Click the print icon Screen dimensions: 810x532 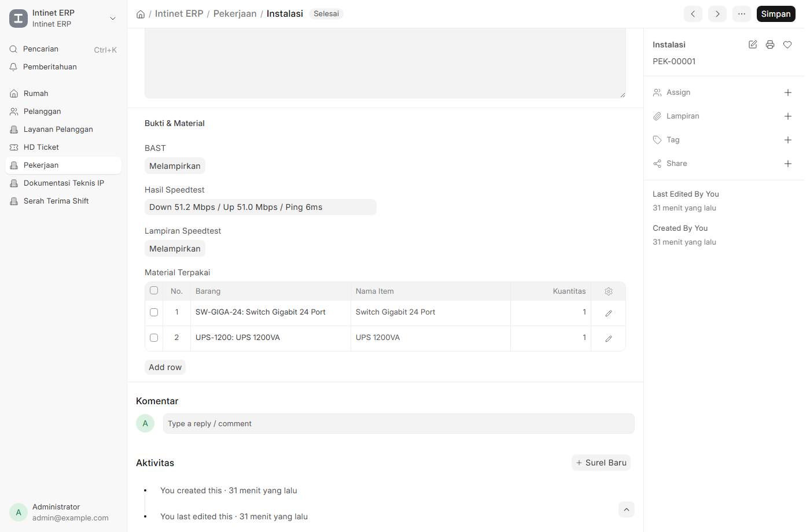[x=770, y=45]
